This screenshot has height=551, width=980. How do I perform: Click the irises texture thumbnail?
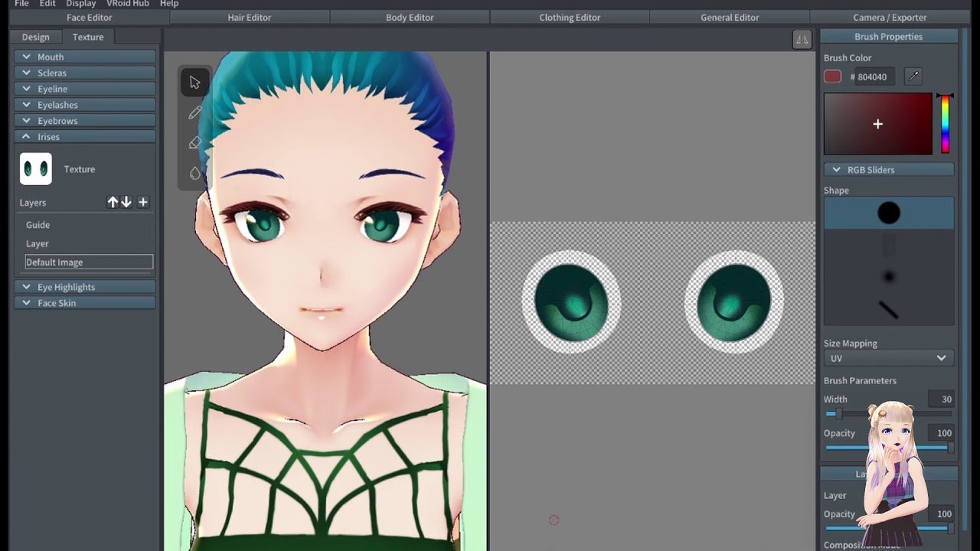(36, 169)
